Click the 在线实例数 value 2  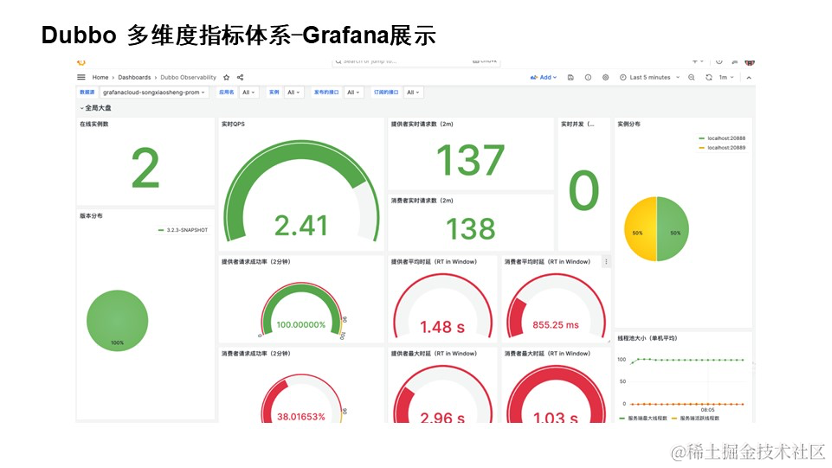(x=145, y=168)
